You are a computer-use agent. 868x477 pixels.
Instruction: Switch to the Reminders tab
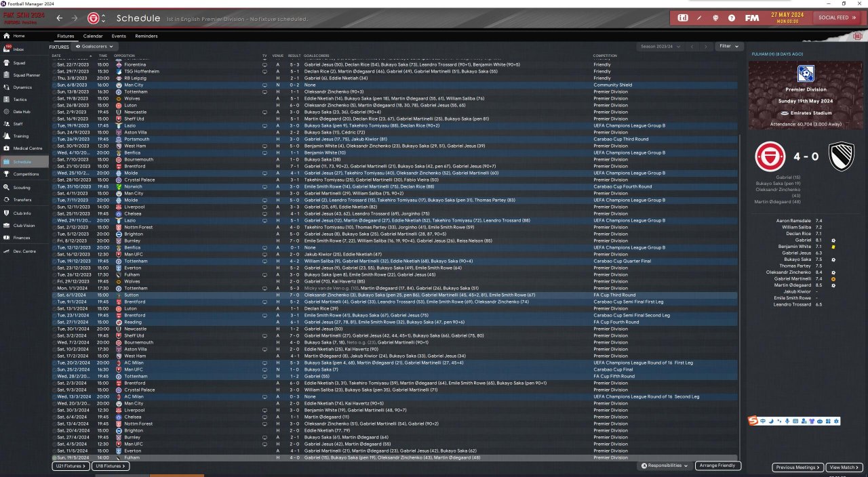[x=146, y=36]
